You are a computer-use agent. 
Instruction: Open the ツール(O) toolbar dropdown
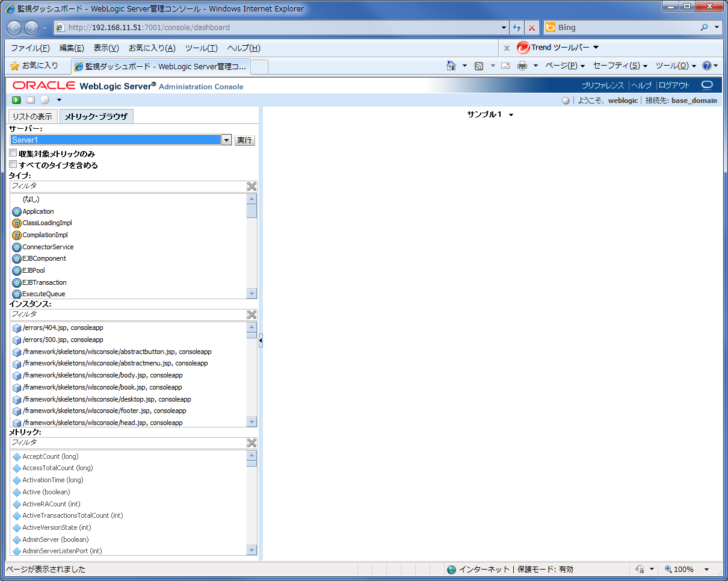click(676, 66)
